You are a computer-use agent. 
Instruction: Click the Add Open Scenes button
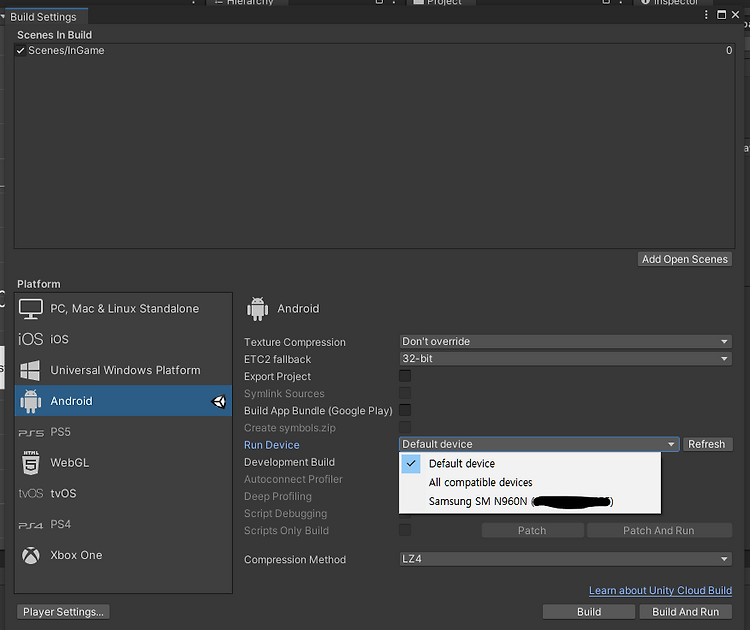tap(684, 259)
